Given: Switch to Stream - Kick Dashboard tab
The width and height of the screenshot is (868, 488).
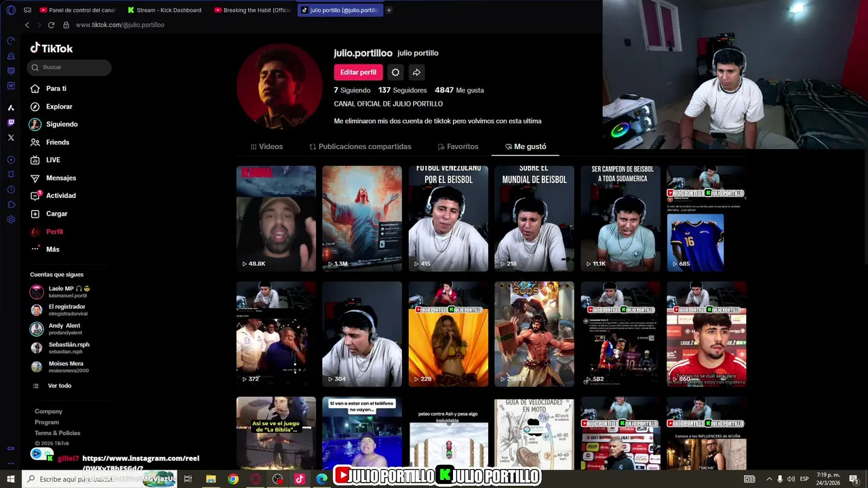Looking at the screenshot, I should [165, 10].
